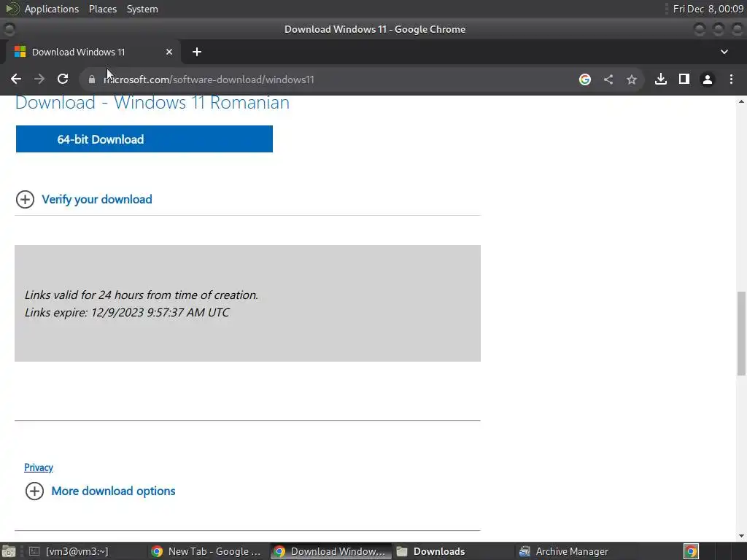Image resolution: width=747 pixels, height=560 pixels.
Task: Open the System menu
Action: point(142,9)
